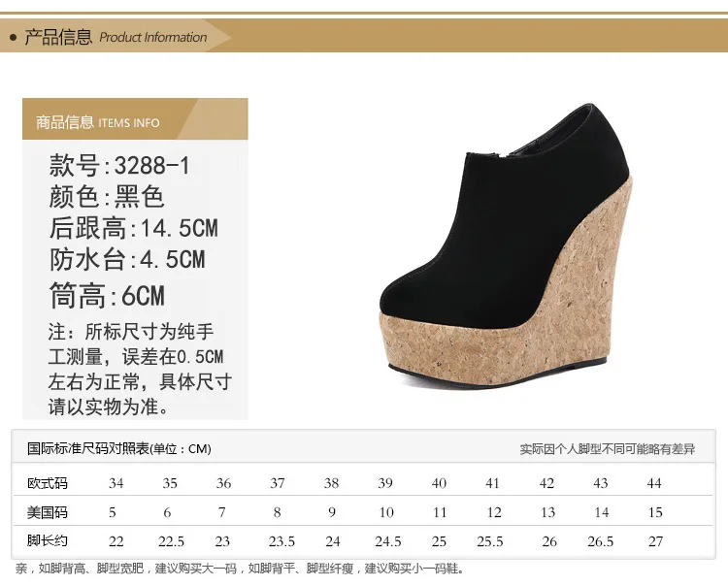This screenshot has height=586, width=728.
Task: Click foot length 23.5 cell
Action: pyautogui.click(x=281, y=541)
